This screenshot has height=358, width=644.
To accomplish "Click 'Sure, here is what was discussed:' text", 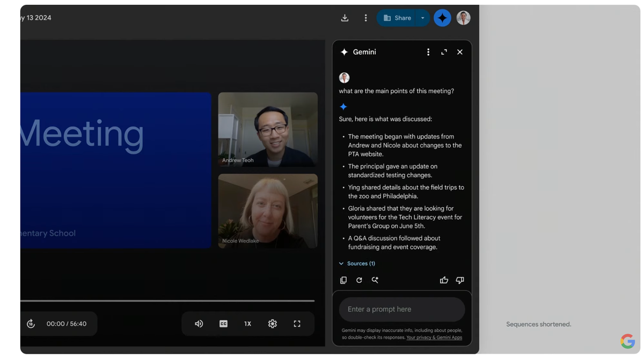I will (x=385, y=119).
